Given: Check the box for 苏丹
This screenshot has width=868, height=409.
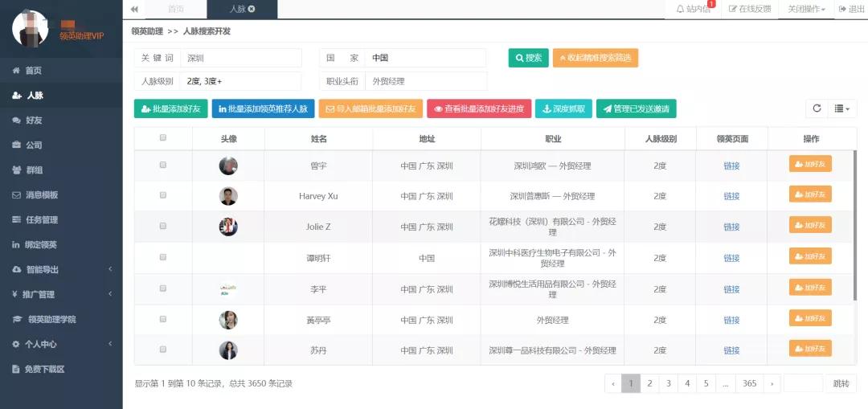Looking at the screenshot, I should pyautogui.click(x=162, y=350).
